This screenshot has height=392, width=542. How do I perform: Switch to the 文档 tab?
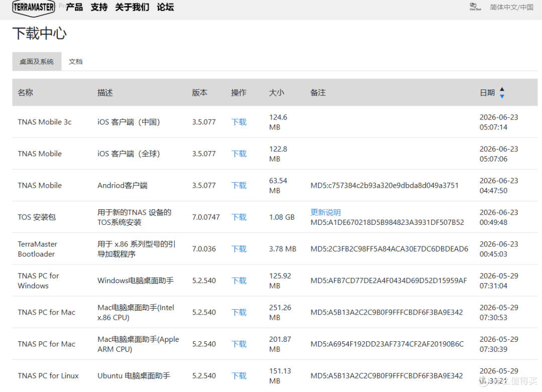(x=75, y=62)
